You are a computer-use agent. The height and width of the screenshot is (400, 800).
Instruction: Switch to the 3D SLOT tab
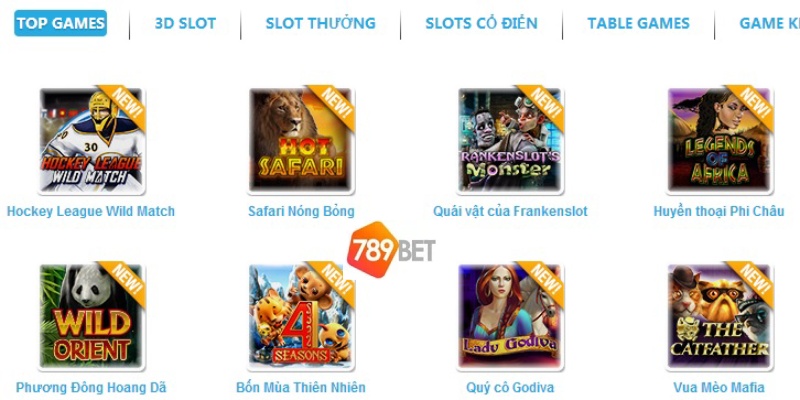pos(185,23)
